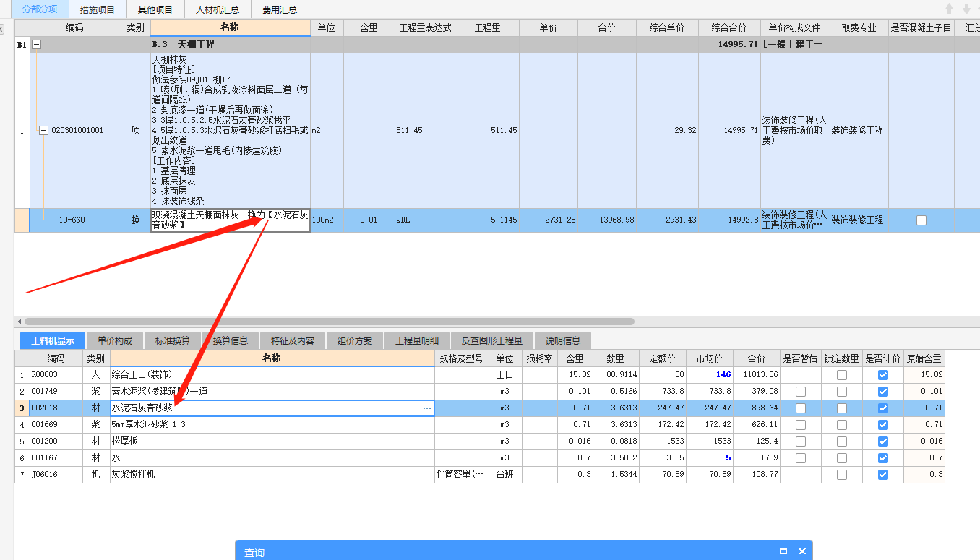This screenshot has height=560, width=980.
Task: Collapse the B1 天棚工程 section row
Action: tap(37, 44)
